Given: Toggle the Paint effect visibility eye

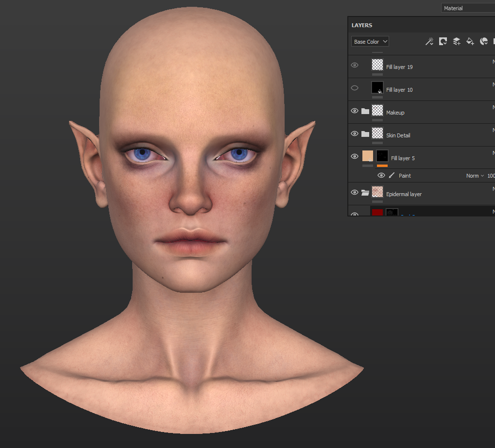Looking at the screenshot, I should pyautogui.click(x=381, y=175).
